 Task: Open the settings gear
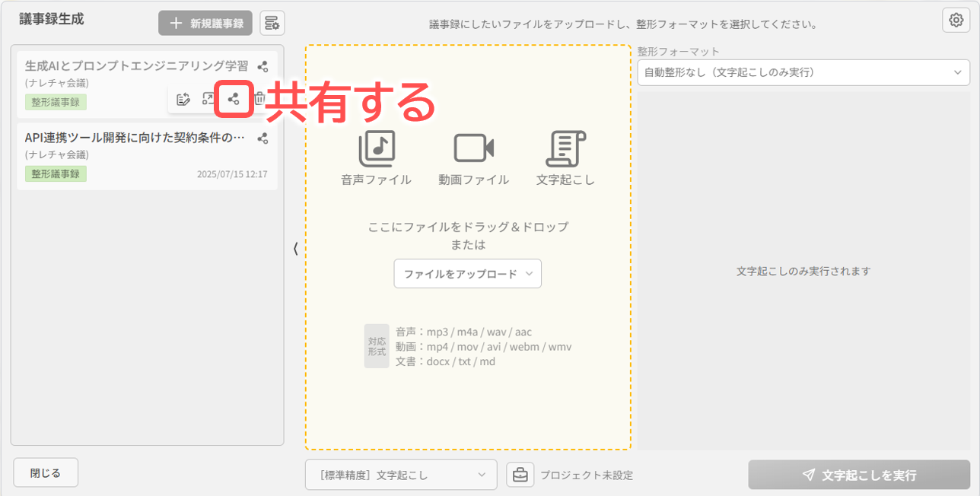point(956,19)
